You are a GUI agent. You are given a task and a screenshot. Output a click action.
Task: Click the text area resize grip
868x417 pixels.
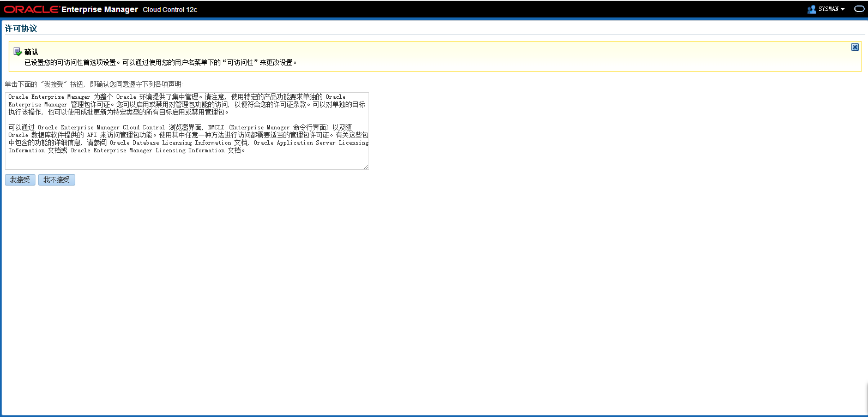(366, 166)
